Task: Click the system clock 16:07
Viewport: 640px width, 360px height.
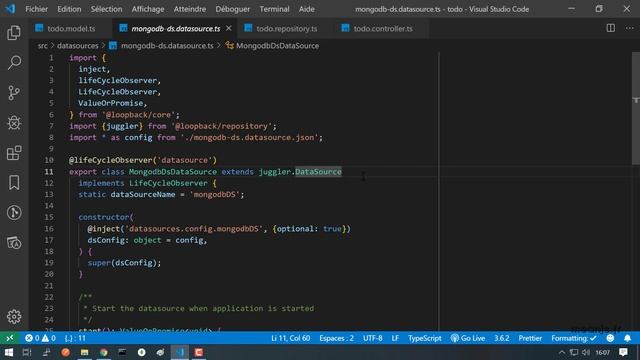Action: pos(603,352)
